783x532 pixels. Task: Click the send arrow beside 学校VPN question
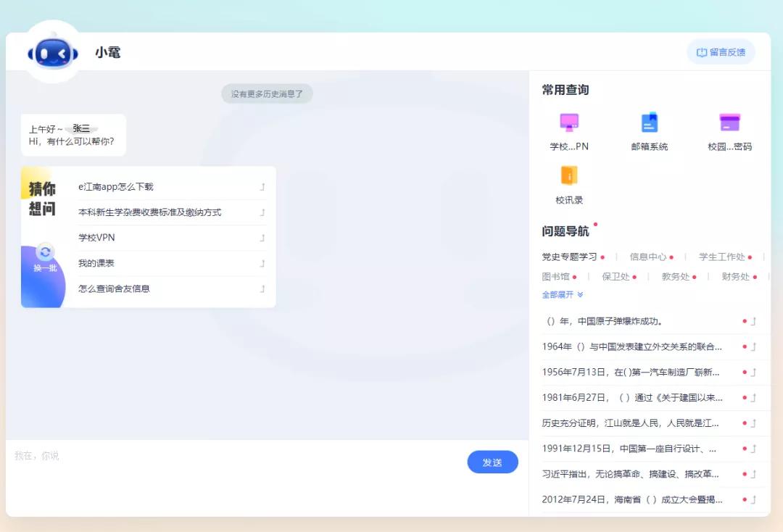point(262,238)
